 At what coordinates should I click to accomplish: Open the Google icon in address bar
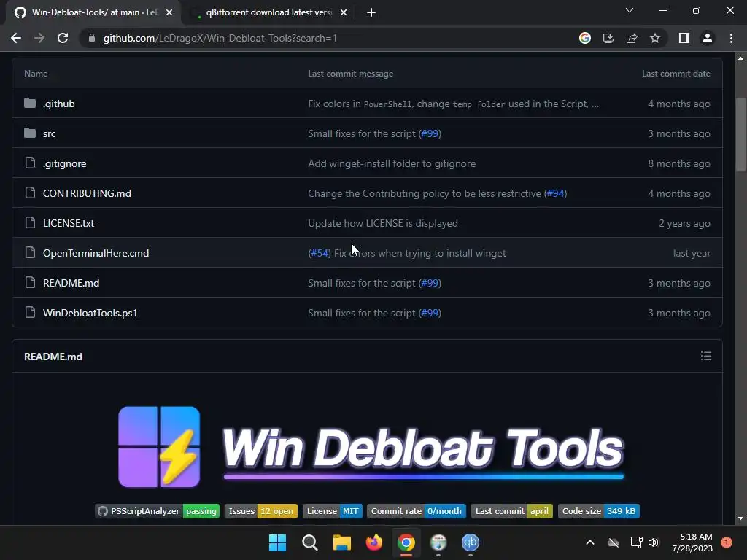pos(585,38)
